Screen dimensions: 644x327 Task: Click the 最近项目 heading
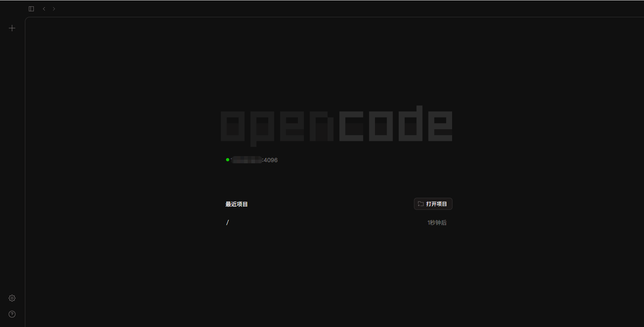[x=236, y=204]
